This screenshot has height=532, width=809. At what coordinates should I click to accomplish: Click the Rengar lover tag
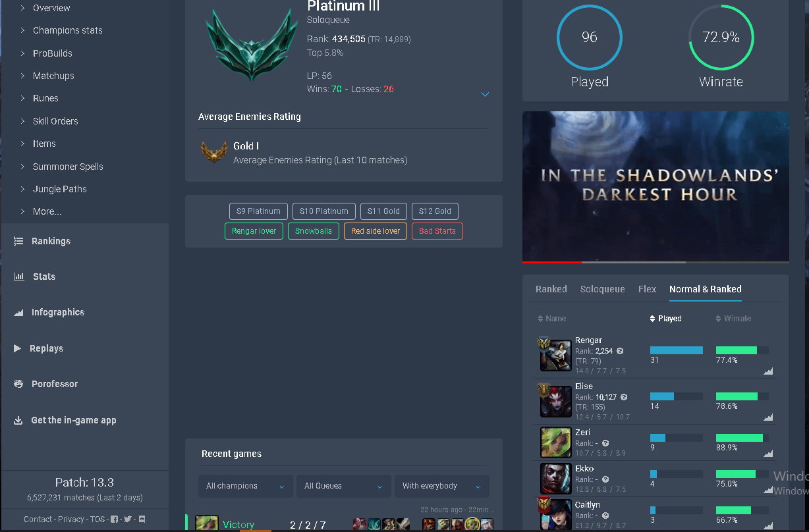pyautogui.click(x=254, y=231)
